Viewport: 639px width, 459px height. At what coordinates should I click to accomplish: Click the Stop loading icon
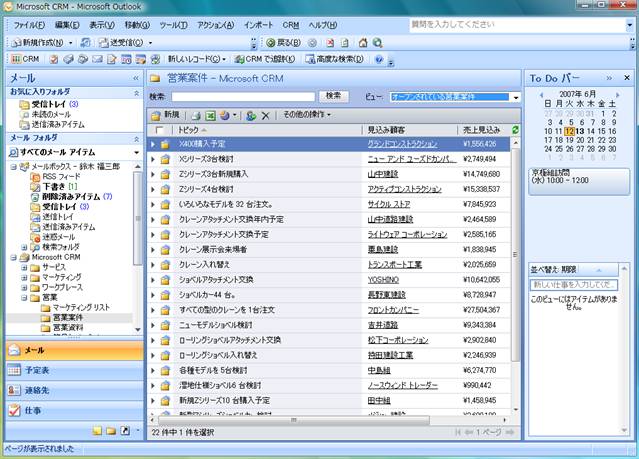pyautogui.click(x=330, y=43)
